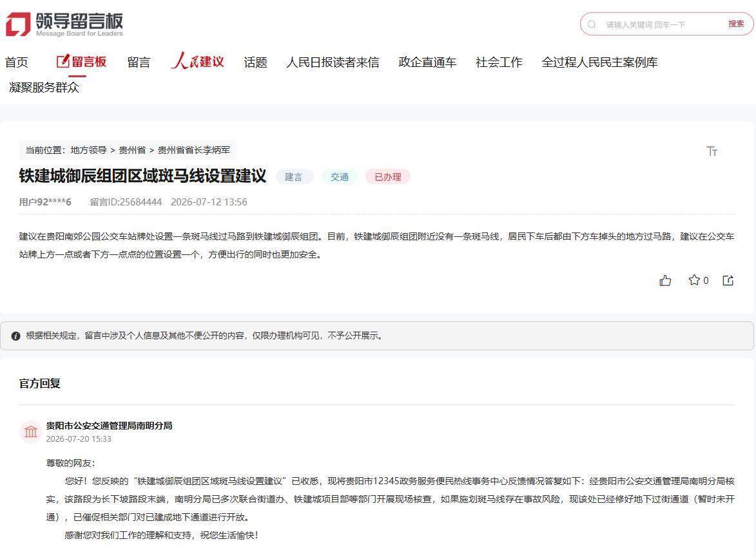Image resolution: width=756 pixels, height=557 pixels.
Task: Open 人民日报读者来信 nav item
Action: [x=333, y=62]
